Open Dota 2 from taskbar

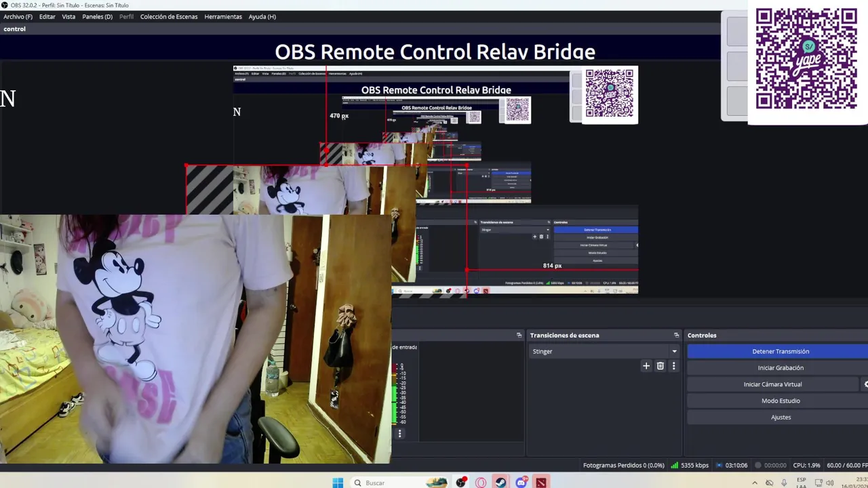point(541,483)
